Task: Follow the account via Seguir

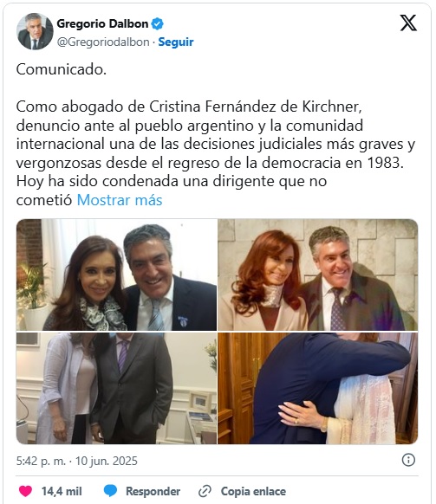Action: (x=176, y=42)
